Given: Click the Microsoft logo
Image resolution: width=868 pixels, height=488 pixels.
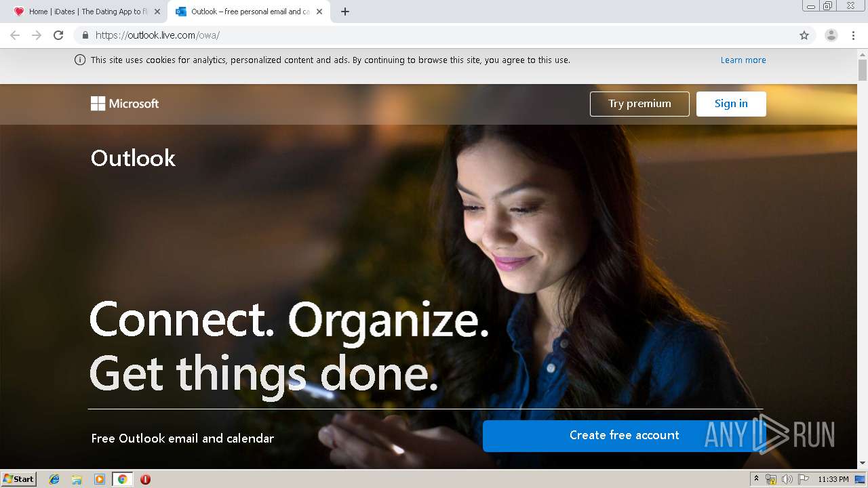Looking at the screenshot, I should click(x=125, y=104).
